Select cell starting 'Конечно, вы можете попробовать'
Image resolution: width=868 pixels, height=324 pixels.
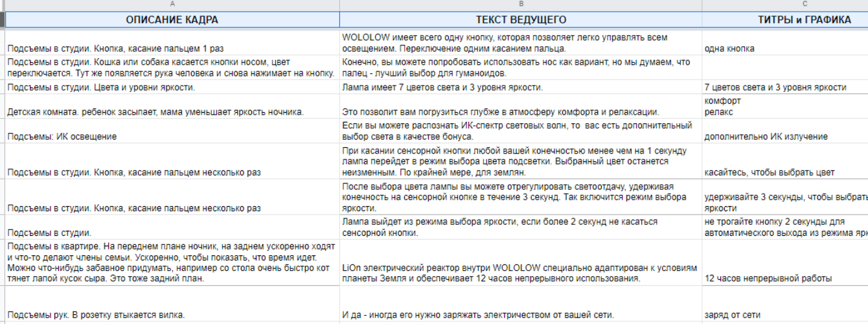point(521,67)
